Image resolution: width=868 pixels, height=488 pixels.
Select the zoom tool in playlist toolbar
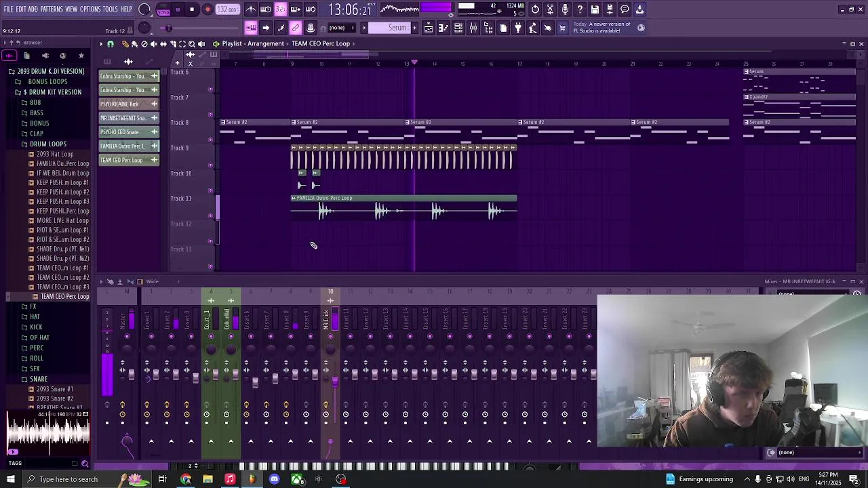tap(192, 44)
